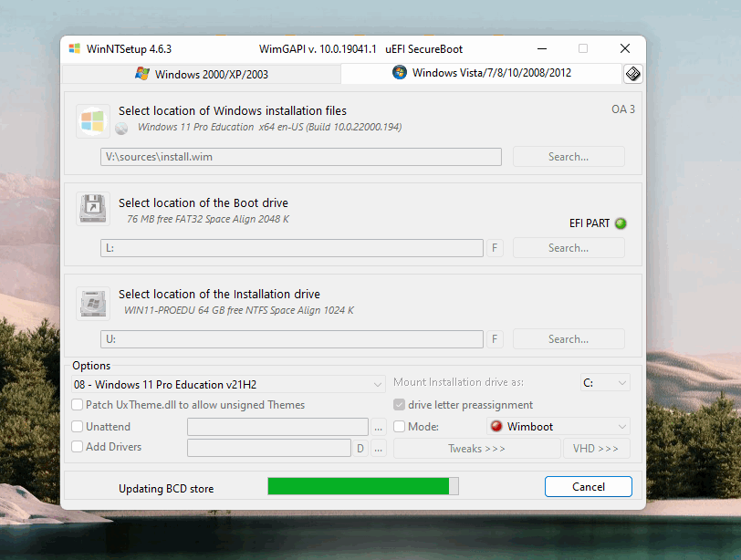Click the F button next to installation drive U:
Image resolution: width=741 pixels, height=560 pixels.
[495, 339]
